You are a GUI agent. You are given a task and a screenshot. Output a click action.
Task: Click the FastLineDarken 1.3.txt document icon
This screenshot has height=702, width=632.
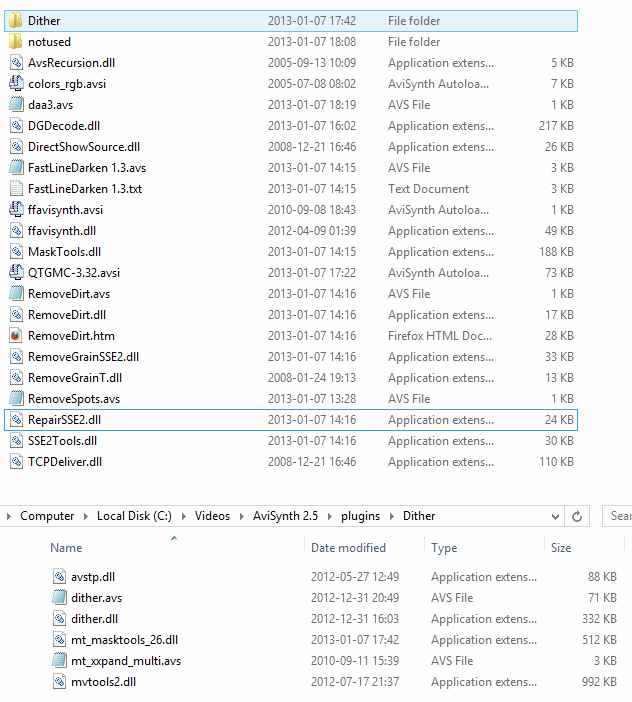(x=16, y=189)
